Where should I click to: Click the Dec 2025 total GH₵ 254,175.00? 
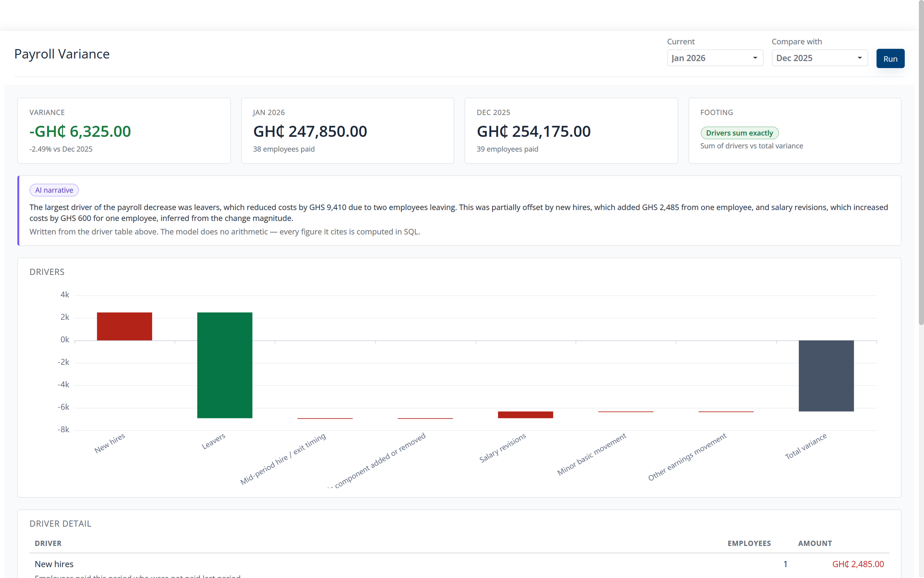[534, 132]
